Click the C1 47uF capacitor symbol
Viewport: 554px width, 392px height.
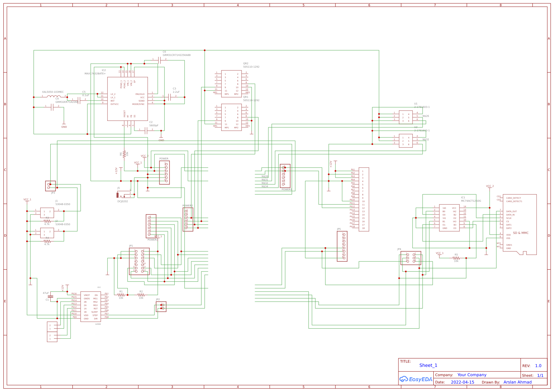click(51, 296)
